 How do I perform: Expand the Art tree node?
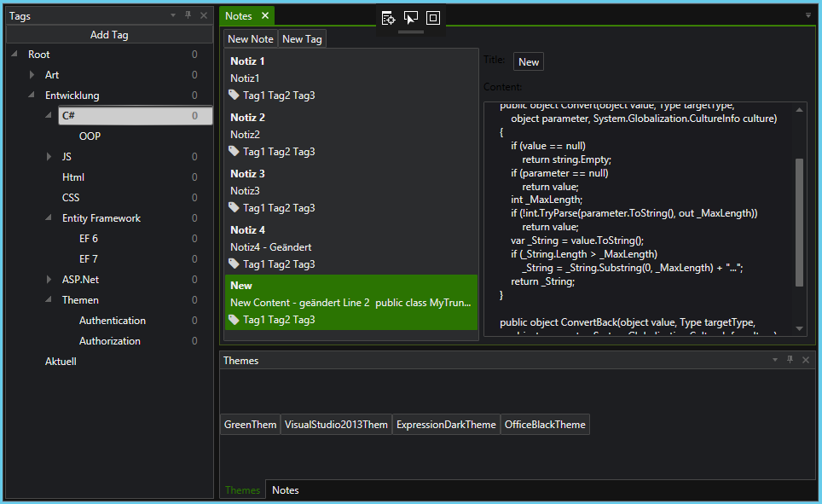tap(32, 75)
